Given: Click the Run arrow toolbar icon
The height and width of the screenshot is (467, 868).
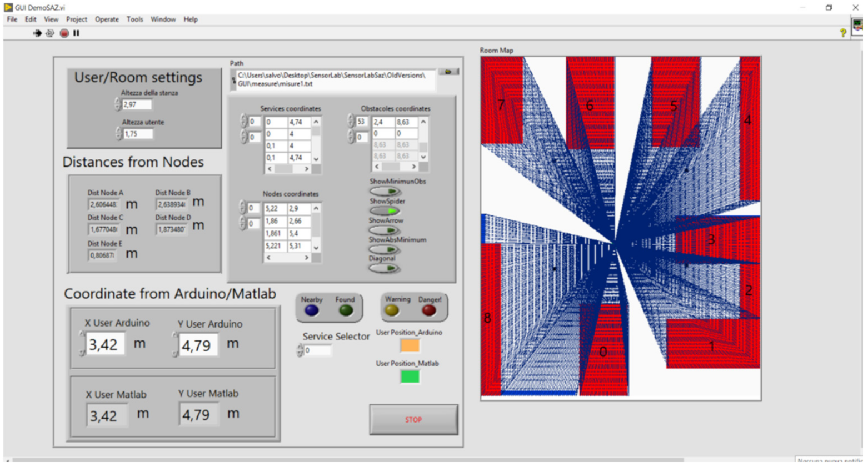Looking at the screenshot, I should pos(37,33).
